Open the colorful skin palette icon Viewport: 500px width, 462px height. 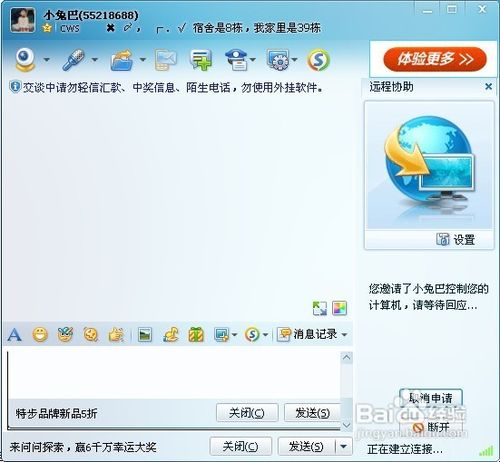point(340,308)
